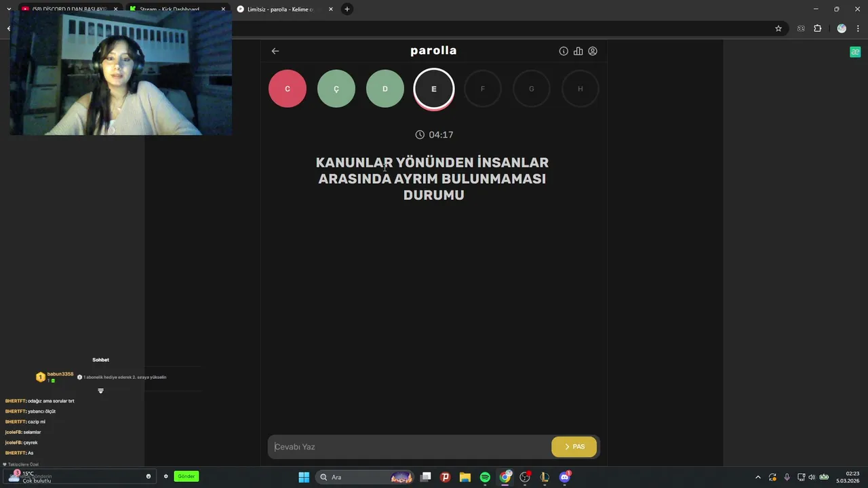
Task: Go back using parolla's back arrow
Action: pyautogui.click(x=275, y=51)
